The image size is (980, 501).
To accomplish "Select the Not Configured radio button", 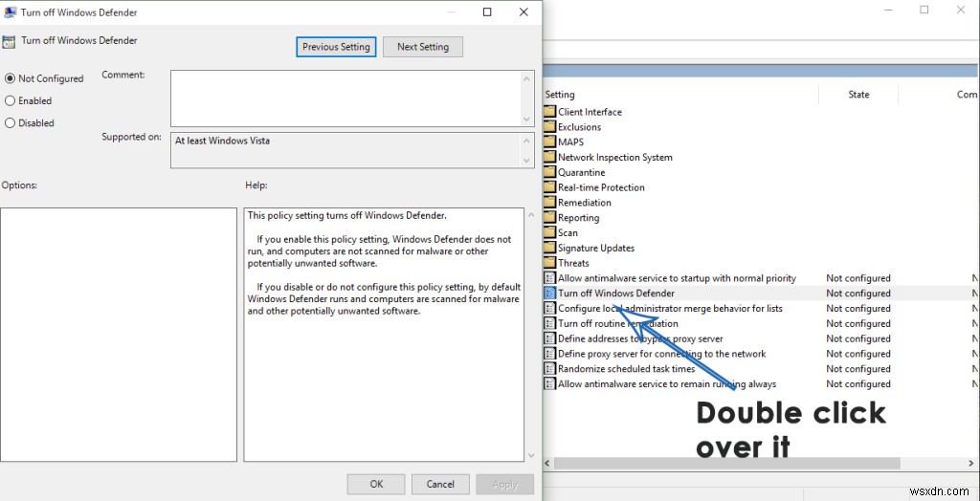I will point(10,78).
